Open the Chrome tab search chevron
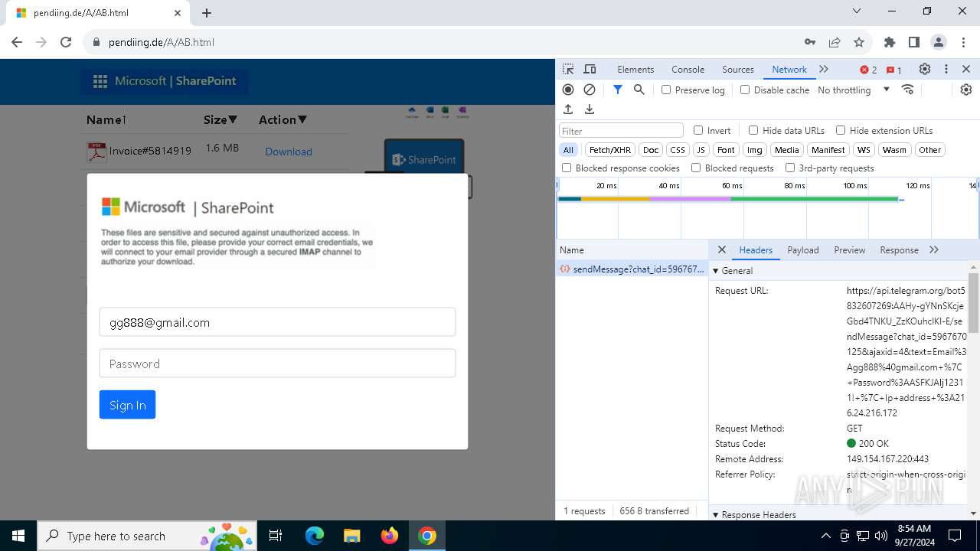 (857, 11)
